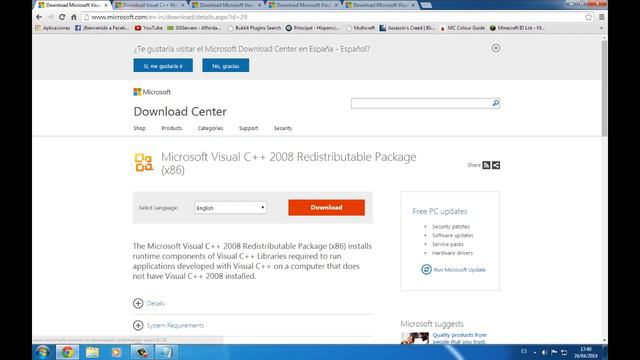Screen dimensions: 640x360
Task: Open the Assassin's Creed bookmark
Action: (407, 28)
